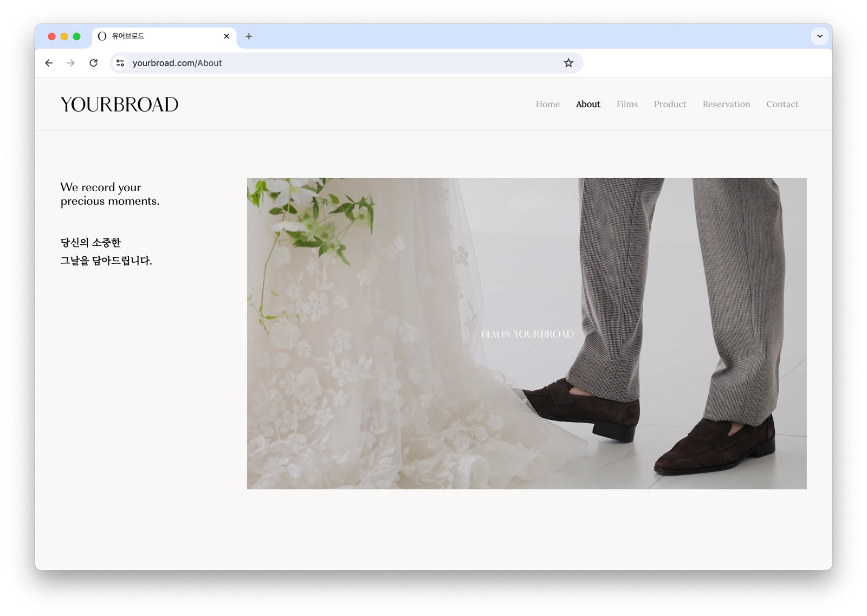Viewport: 867px width, 616px height.
Task: Click the yourbroad.com/About address field
Action: click(x=347, y=63)
